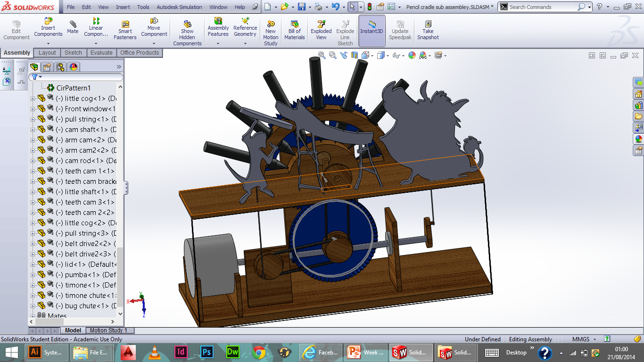
Task: Click the Edit Appearance color sphere icon
Action: (412, 55)
